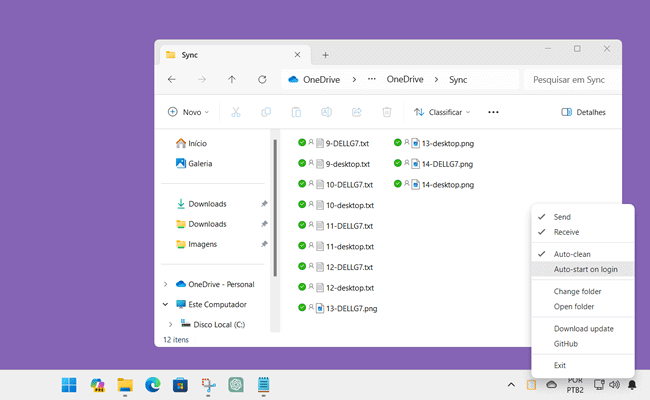The width and height of the screenshot is (650, 400).
Task: Expand the OneDrive - Personal tree node
Action: (165, 284)
